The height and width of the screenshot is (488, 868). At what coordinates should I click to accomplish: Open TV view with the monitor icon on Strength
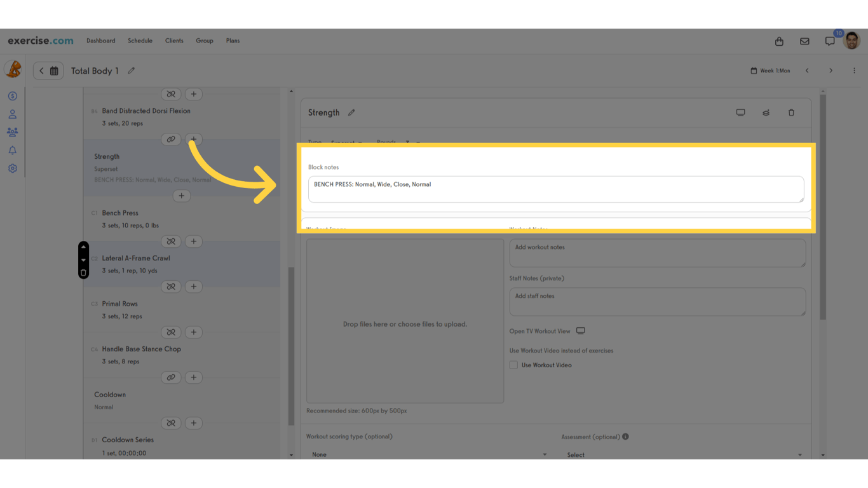click(740, 112)
